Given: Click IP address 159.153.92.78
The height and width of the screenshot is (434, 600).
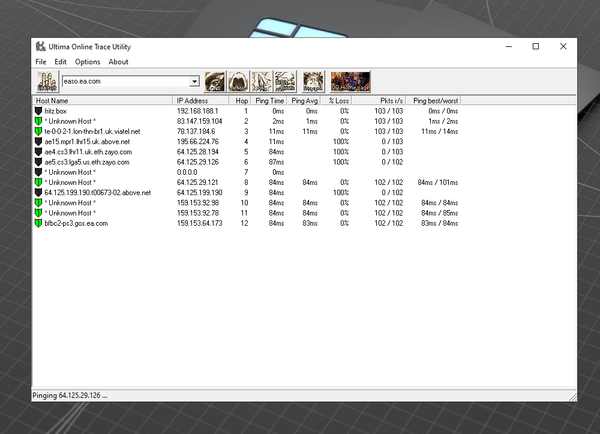Looking at the screenshot, I should (198, 213).
